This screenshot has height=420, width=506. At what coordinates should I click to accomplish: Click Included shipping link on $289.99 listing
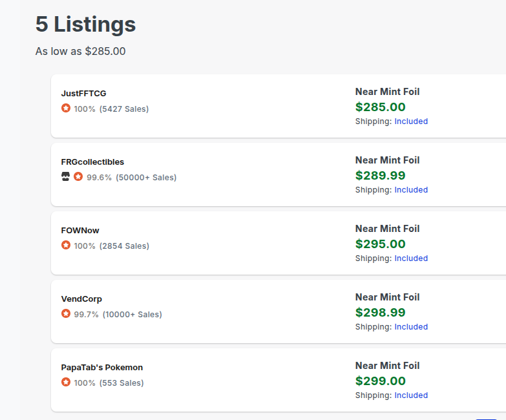[x=411, y=190]
